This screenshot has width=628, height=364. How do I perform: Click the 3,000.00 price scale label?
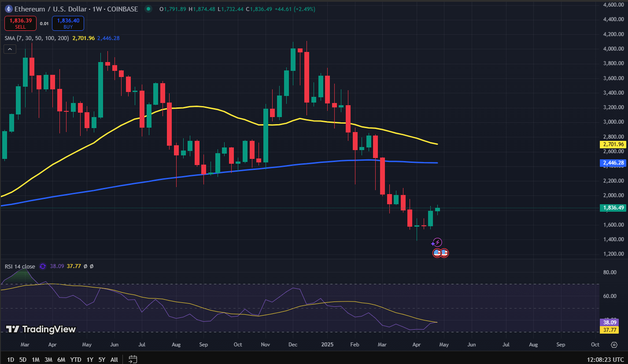point(614,122)
